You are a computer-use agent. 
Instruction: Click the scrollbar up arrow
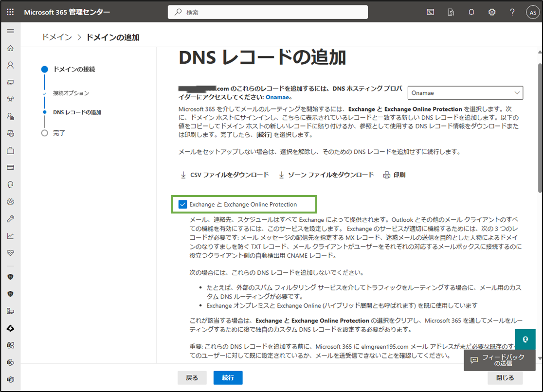540,53
